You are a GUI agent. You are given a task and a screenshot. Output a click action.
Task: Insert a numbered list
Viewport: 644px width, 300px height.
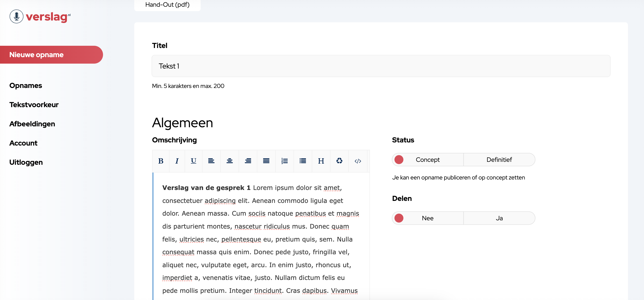click(284, 161)
